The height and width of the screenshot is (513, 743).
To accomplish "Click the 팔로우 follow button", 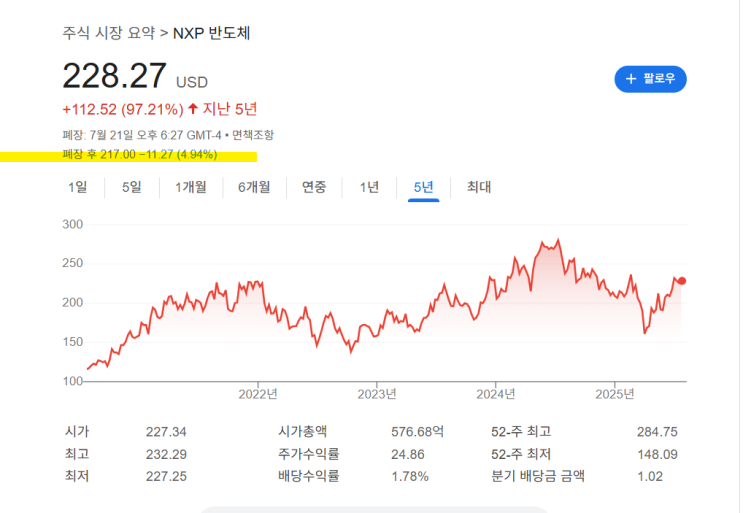I will (650, 79).
